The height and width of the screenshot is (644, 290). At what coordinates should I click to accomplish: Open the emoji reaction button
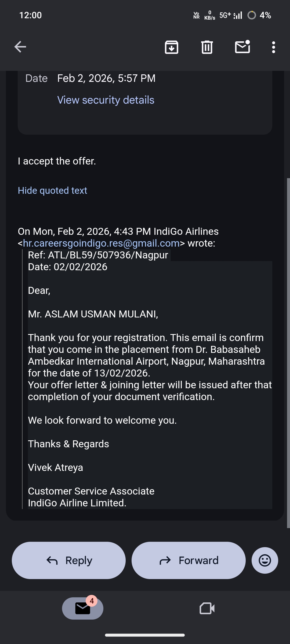click(265, 560)
